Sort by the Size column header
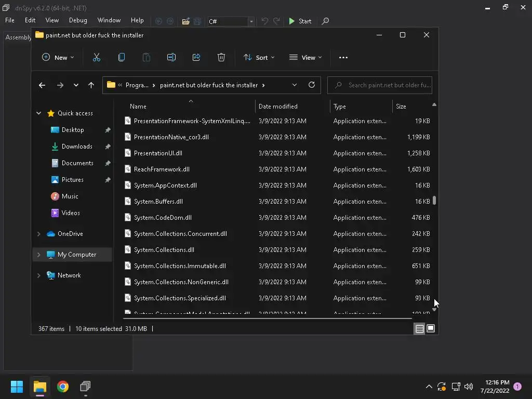This screenshot has width=532, height=399. (411, 106)
